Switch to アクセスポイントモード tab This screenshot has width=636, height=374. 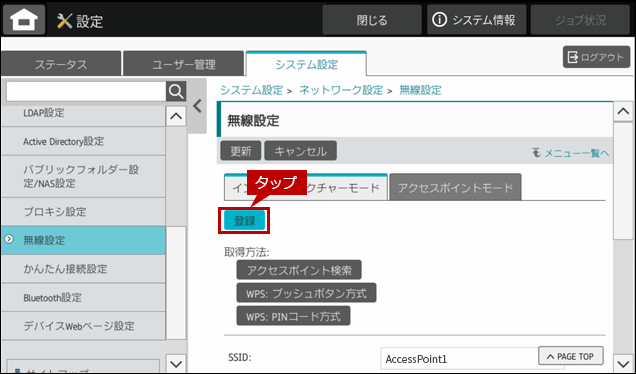pyautogui.click(x=456, y=187)
